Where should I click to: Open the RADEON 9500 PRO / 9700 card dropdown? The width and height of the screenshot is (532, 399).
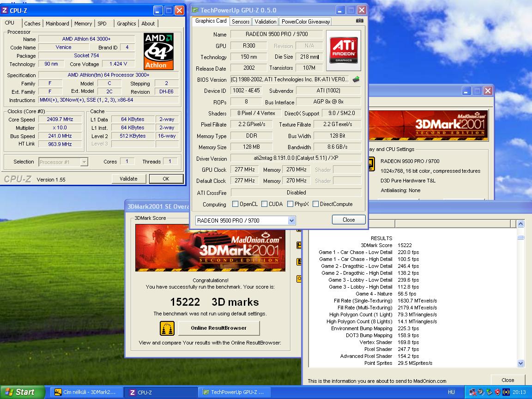tap(291, 221)
